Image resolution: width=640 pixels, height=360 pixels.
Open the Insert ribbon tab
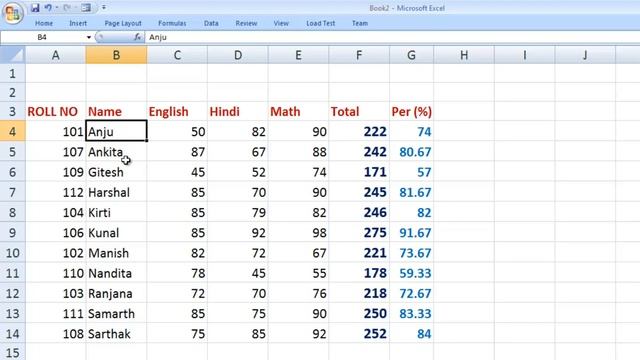tap(78, 23)
